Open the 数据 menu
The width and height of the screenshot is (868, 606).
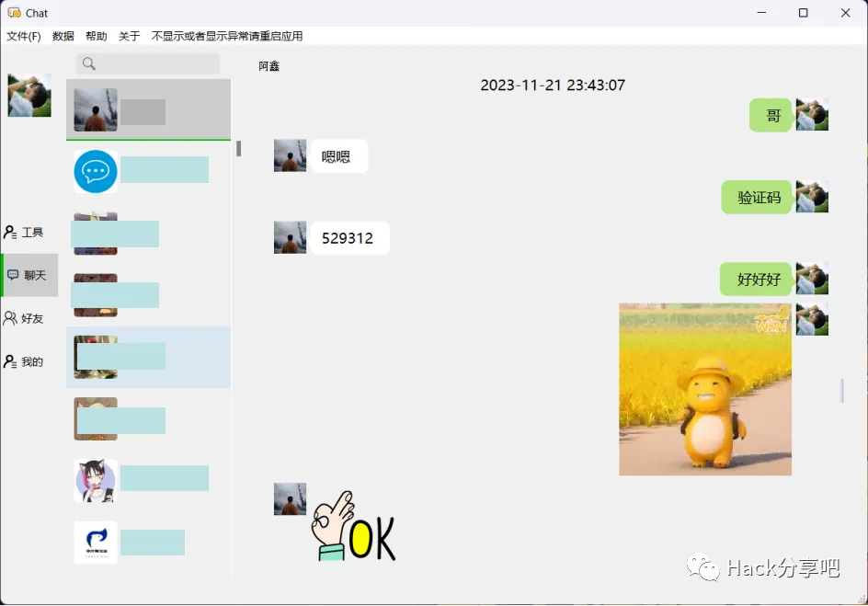pos(63,36)
